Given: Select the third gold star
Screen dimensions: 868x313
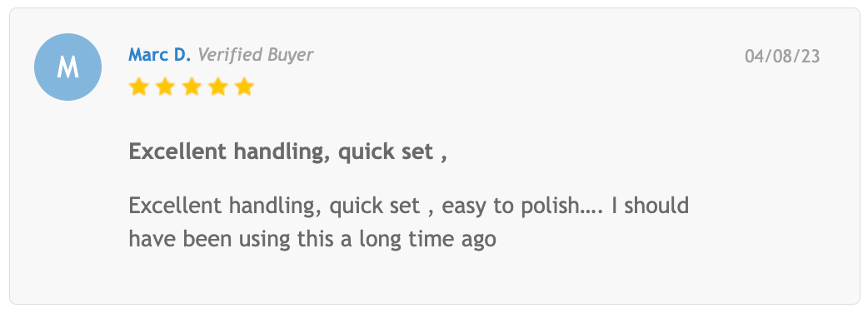Looking at the screenshot, I should pos(192,87).
